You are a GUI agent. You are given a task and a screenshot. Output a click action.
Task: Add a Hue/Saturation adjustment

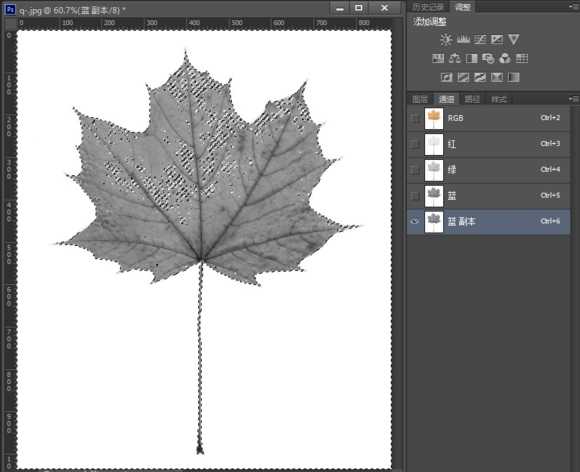(438, 58)
